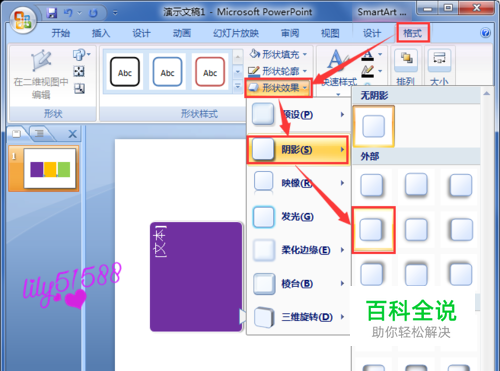Open PowerPoint help question mark icon
Viewport: 500px width, 371px height.
(x=485, y=33)
